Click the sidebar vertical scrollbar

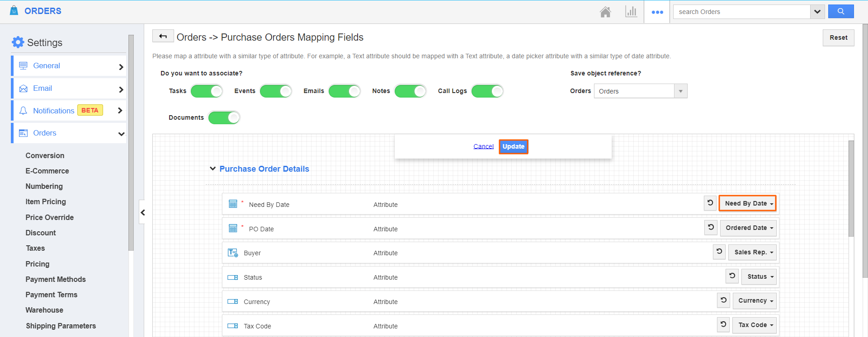(131, 142)
